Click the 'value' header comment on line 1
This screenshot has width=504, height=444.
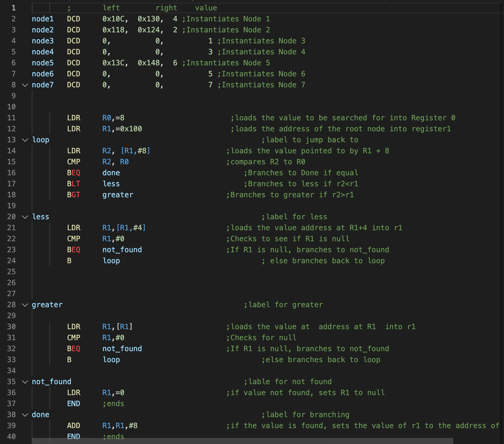[x=206, y=8]
